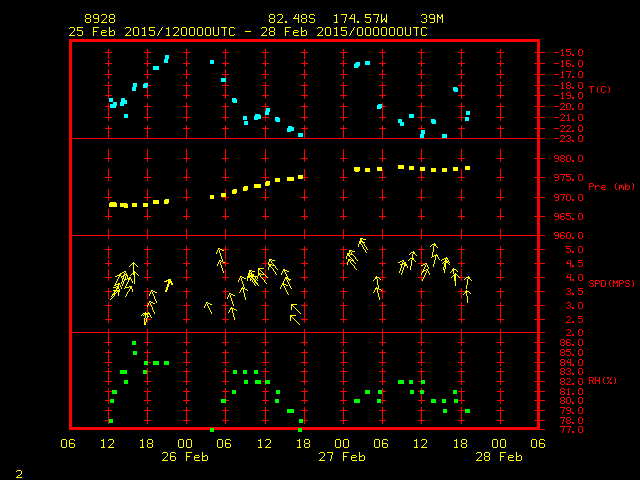Click the -20.0 temperature tick label
Screen dimensions: 640x480
[569, 107]
